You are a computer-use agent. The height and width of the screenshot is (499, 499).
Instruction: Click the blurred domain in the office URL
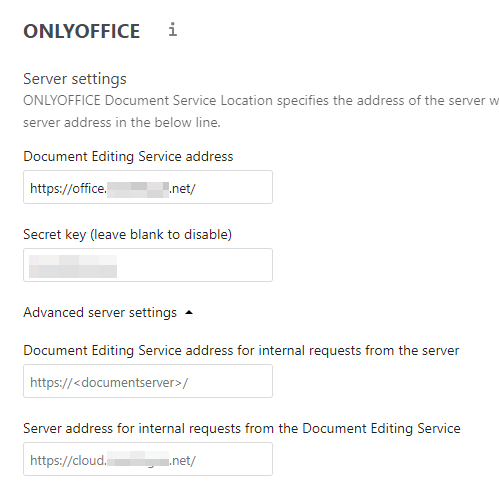(138, 190)
